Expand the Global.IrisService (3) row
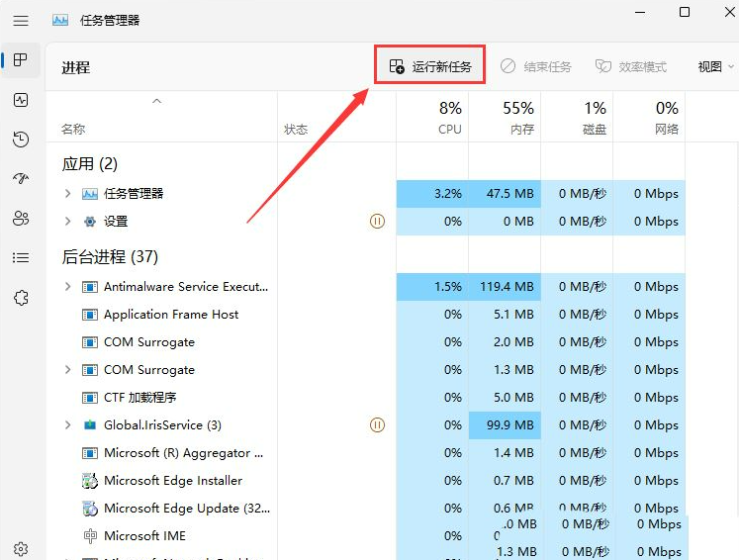This screenshot has width=739, height=560. click(x=68, y=424)
